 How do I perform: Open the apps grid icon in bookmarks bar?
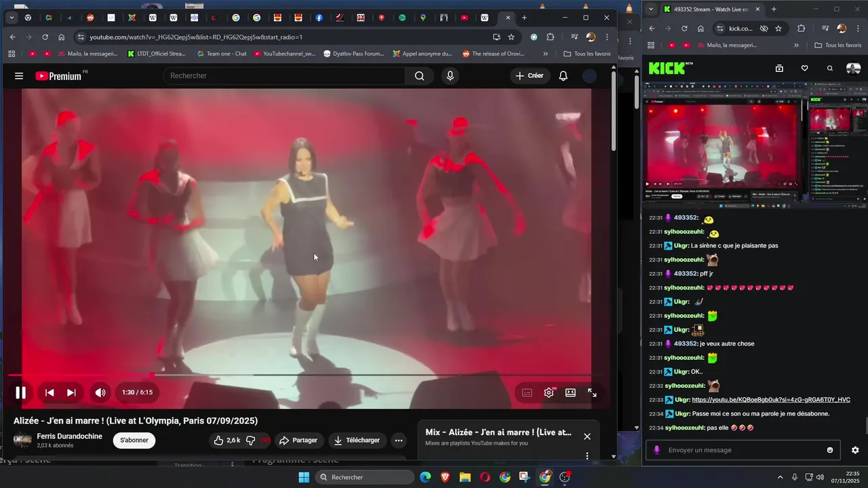[12, 54]
